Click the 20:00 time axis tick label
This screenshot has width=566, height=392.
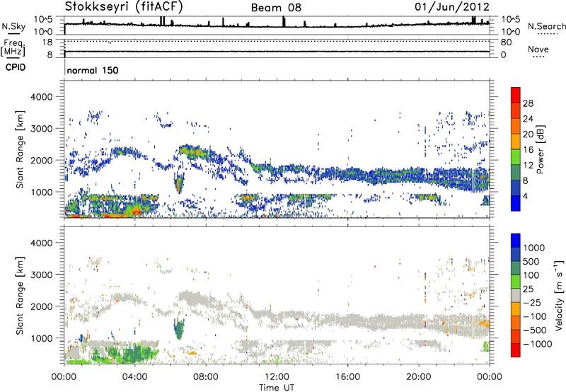coord(419,377)
